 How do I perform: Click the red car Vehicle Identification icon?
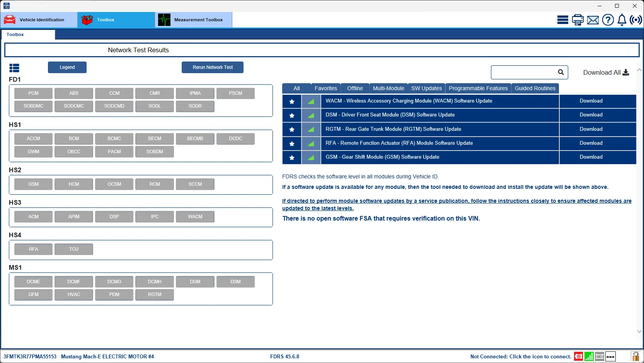[10, 20]
